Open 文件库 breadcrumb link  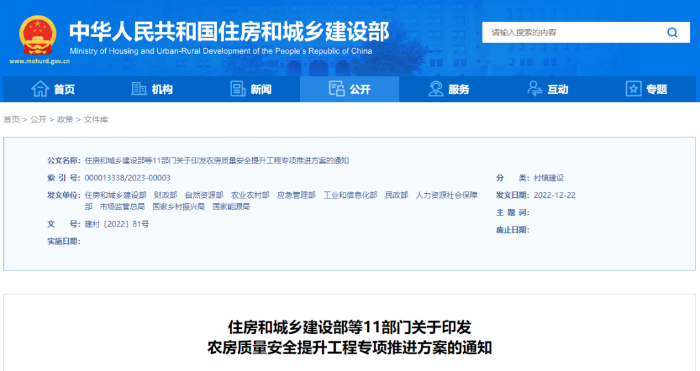pos(96,119)
